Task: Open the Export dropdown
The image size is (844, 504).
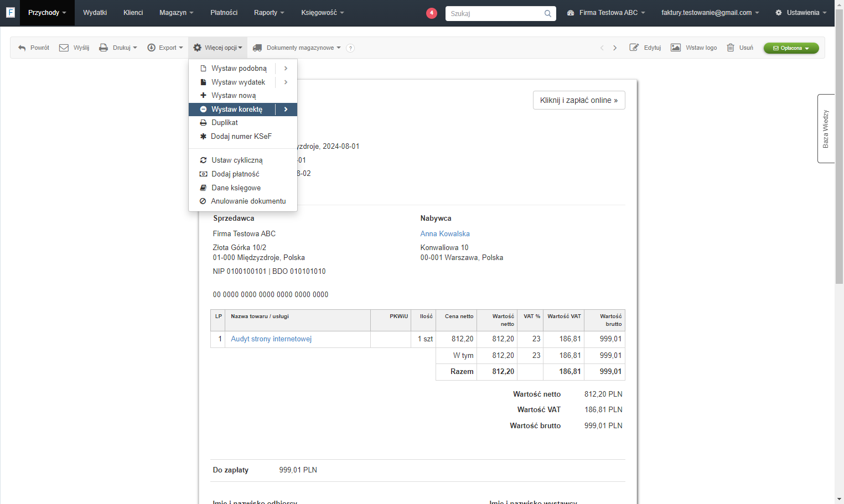Action: point(165,48)
